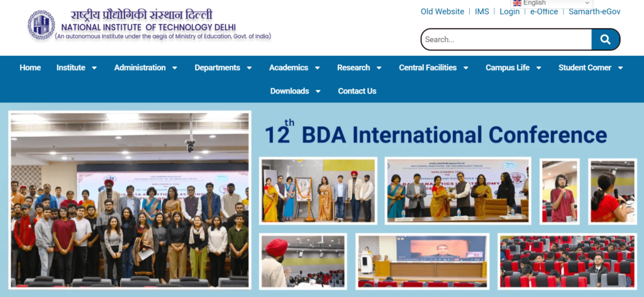Expand the Campus Life menu arrow
Viewport: 644px width, 297px height.
(x=538, y=68)
